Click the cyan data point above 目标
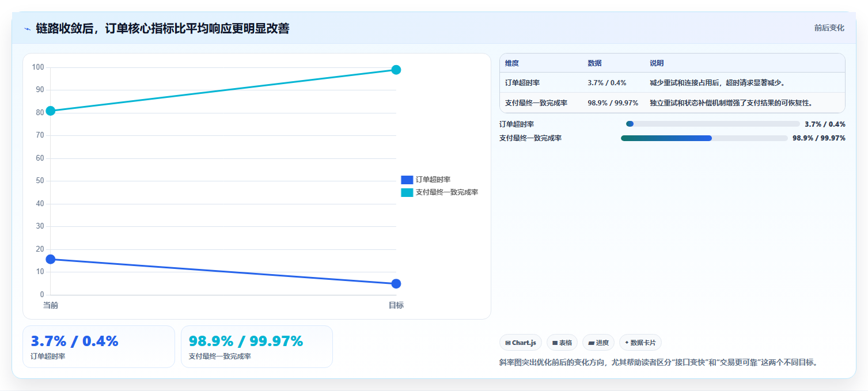 click(x=396, y=70)
